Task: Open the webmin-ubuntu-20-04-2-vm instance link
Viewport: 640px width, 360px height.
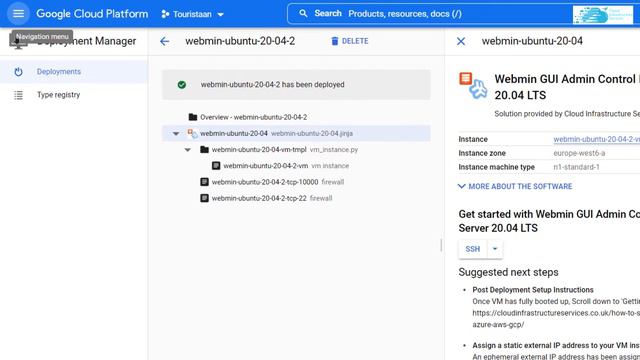Action: 596,139
